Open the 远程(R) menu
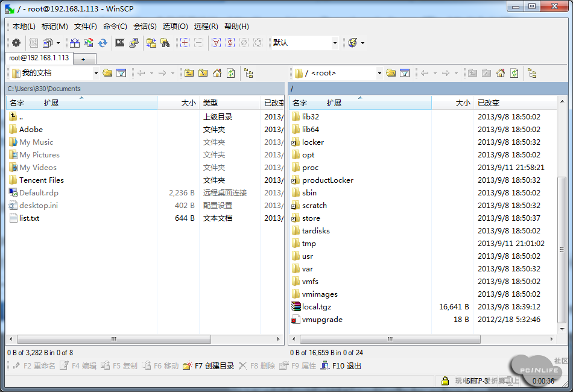Image resolution: width=573 pixels, height=392 pixels. (206, 27)
